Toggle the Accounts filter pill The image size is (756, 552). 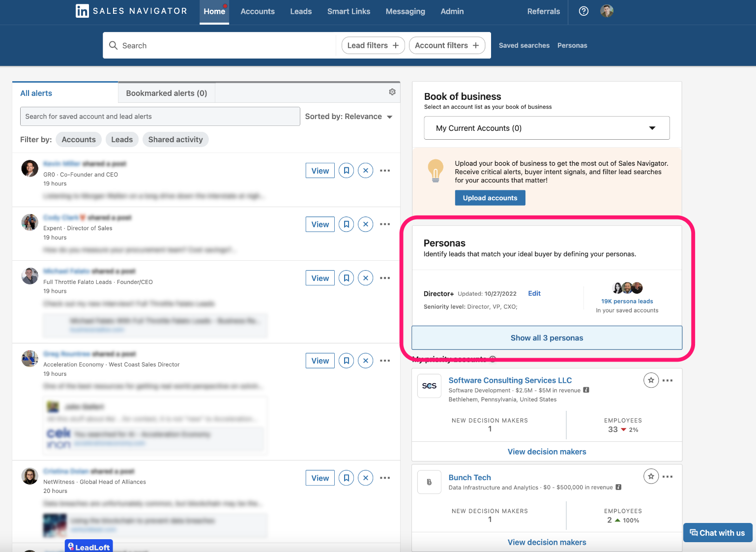pyautogui.click(x=79, y=139)
